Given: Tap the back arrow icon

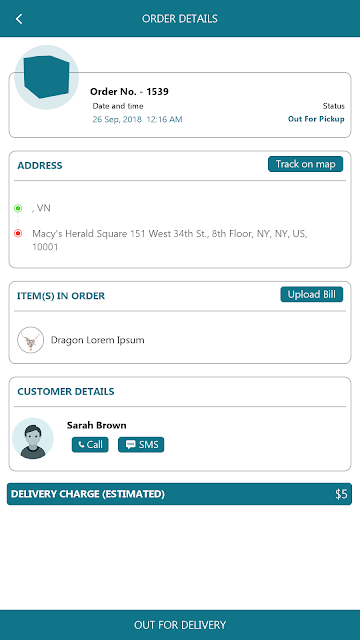Looking at the screenshot, I should point(19,19).
